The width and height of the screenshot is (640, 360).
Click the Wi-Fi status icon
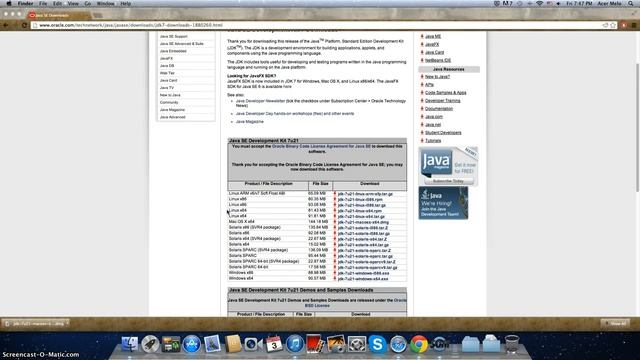[x=539, y=3]
